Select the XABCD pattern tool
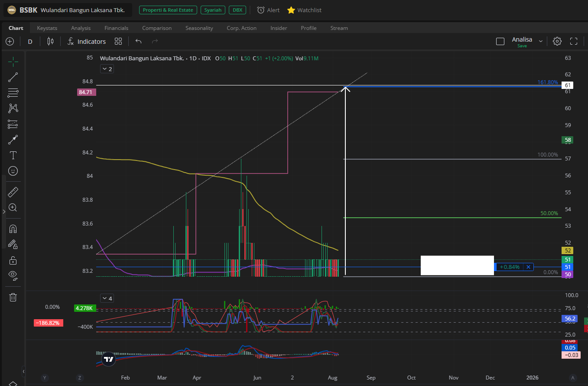The width and height of the screenshot is (588, 386). 13,108
